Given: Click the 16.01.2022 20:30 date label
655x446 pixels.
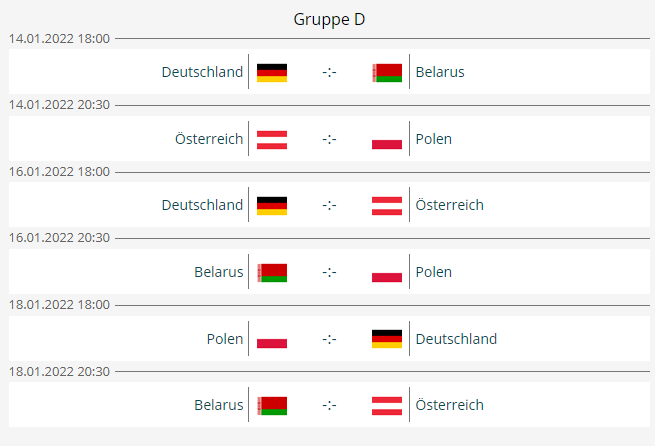Looking at the screenshot, I should coord(59,238).
